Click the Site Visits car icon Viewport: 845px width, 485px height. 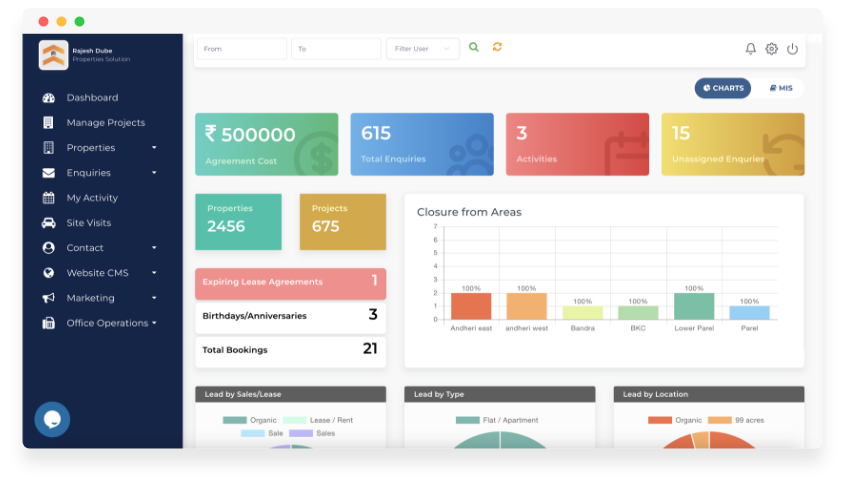[x=48, y=223]
